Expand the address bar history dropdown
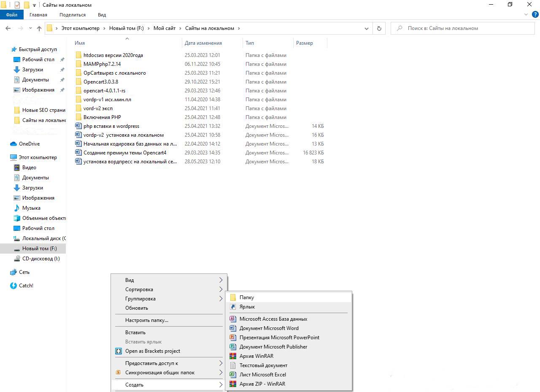 (x=366, y=28)
